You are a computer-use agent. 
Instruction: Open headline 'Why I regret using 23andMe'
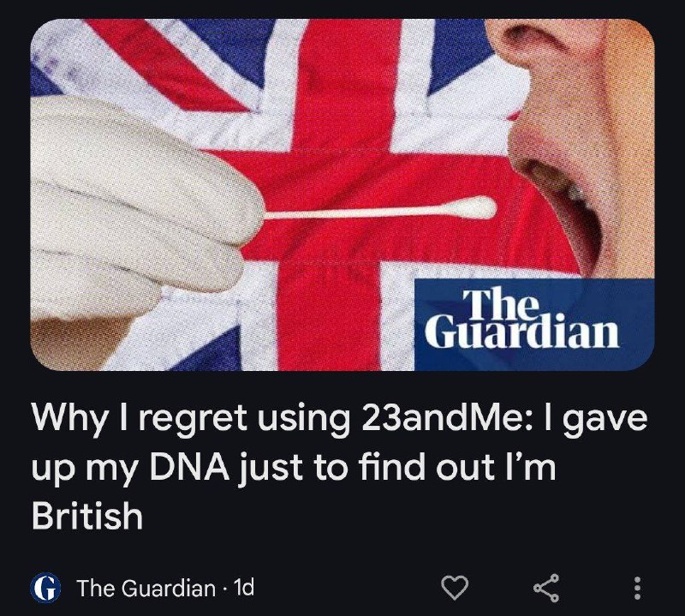339,467
